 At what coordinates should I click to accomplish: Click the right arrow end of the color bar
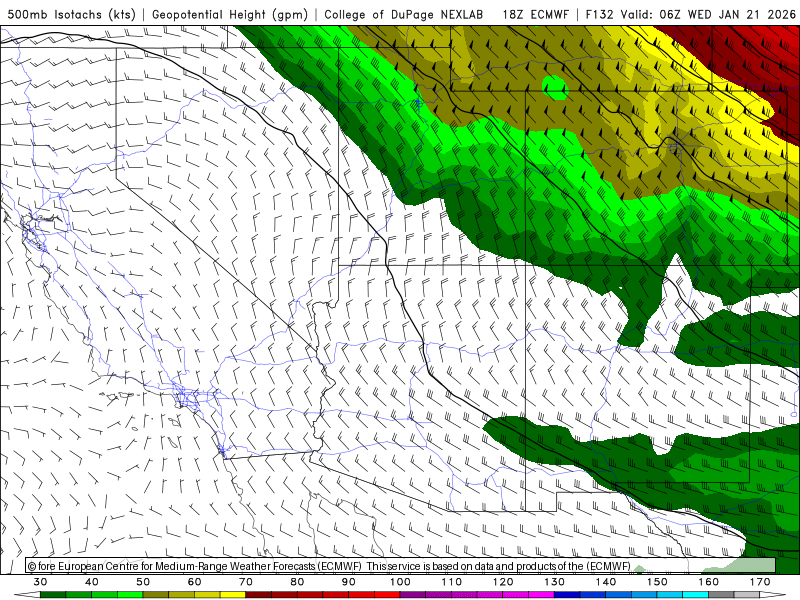click(772, 594)
